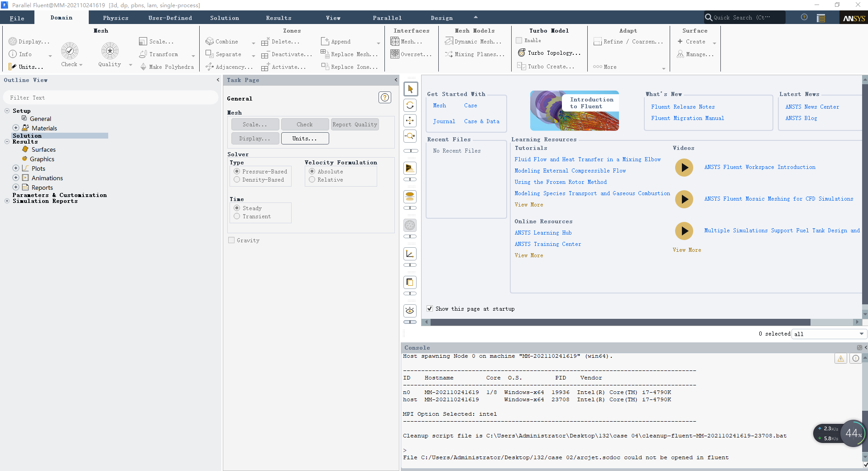Open the File menu
This screenshot has width=868, height=471.
pos(17,18)
